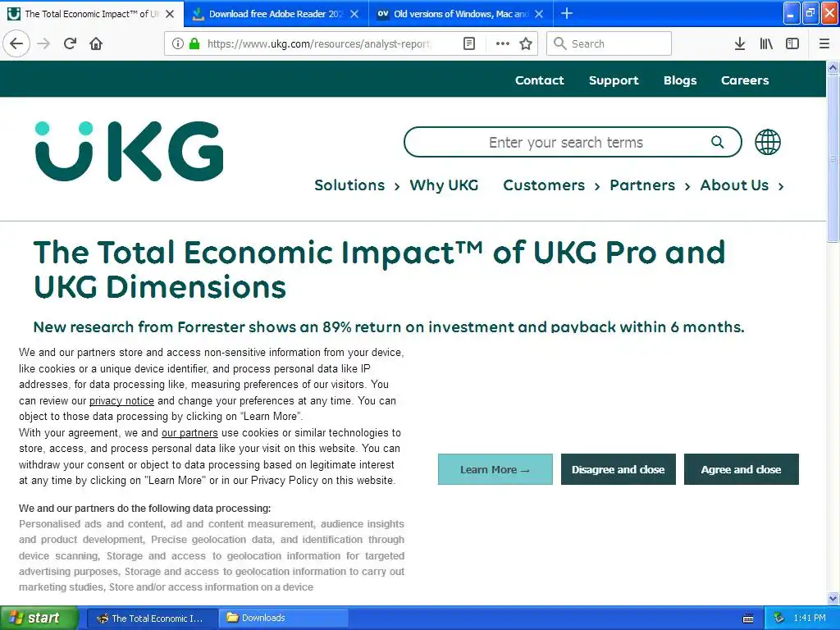Open the Library bookshelf icon
The image size is (840, 630).
766,43
